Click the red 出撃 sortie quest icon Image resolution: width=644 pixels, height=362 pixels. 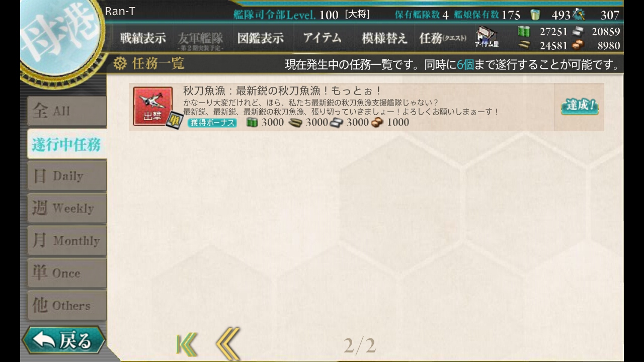tap(153, 106)
